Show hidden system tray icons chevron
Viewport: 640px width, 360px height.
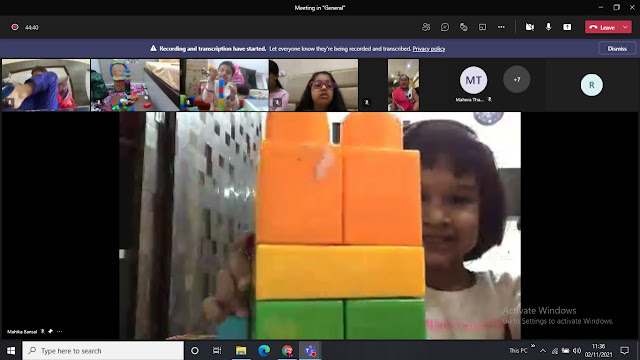point(543,351)
